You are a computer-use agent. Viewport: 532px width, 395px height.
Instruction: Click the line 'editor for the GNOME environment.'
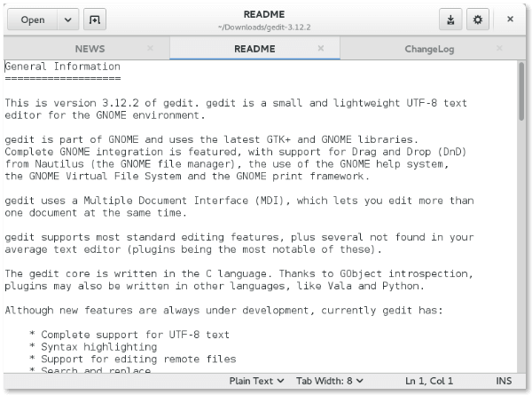coord(105,115)
